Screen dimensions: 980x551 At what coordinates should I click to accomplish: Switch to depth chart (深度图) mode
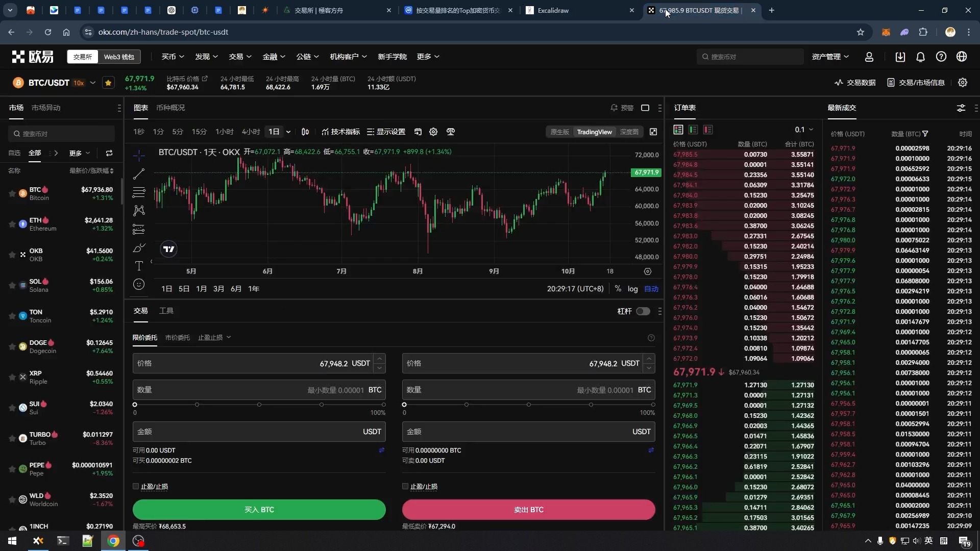[629, 132]
